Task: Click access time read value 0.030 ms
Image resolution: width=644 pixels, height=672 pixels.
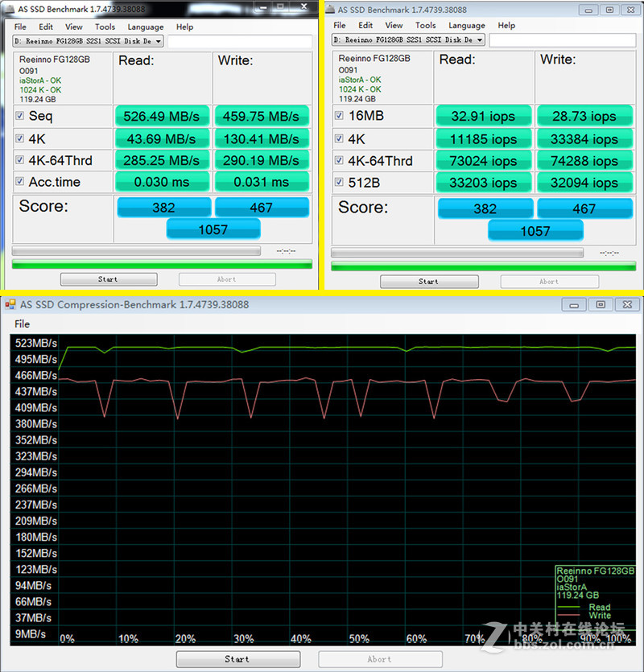Action: tap(162, 182)
